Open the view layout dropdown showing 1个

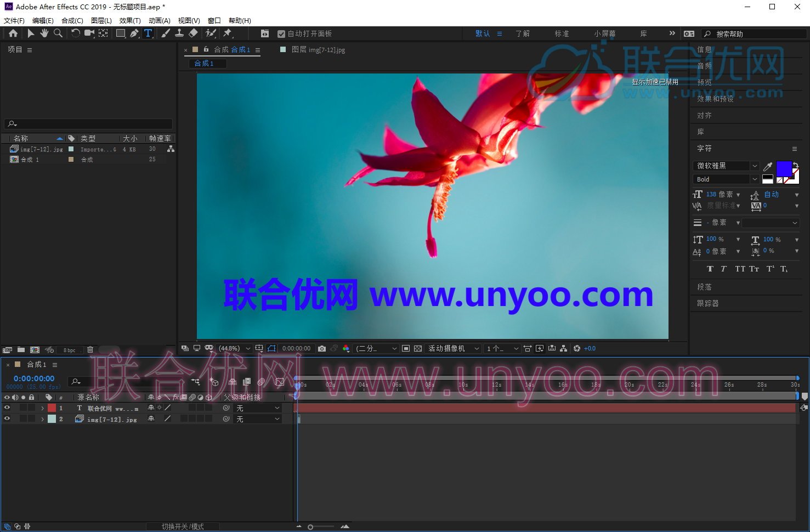pyautogui.click(x=502, y=348)
